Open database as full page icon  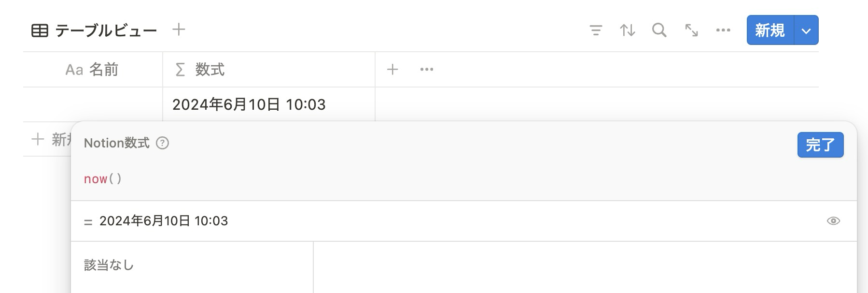(x=691, y=30)
